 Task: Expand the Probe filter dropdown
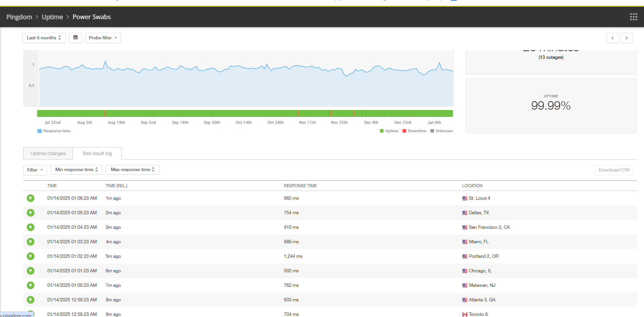pyautogui.click(x=103, y=38)
